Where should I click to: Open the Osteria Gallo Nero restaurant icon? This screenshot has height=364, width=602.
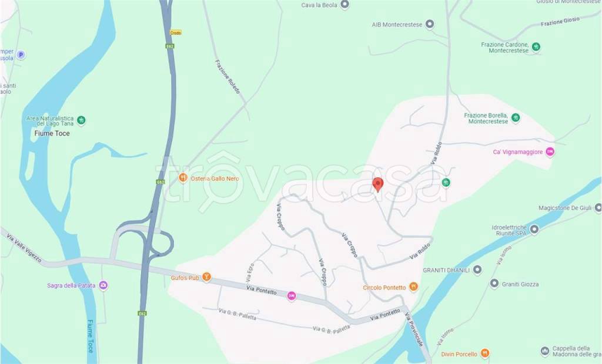pos(183,178)
